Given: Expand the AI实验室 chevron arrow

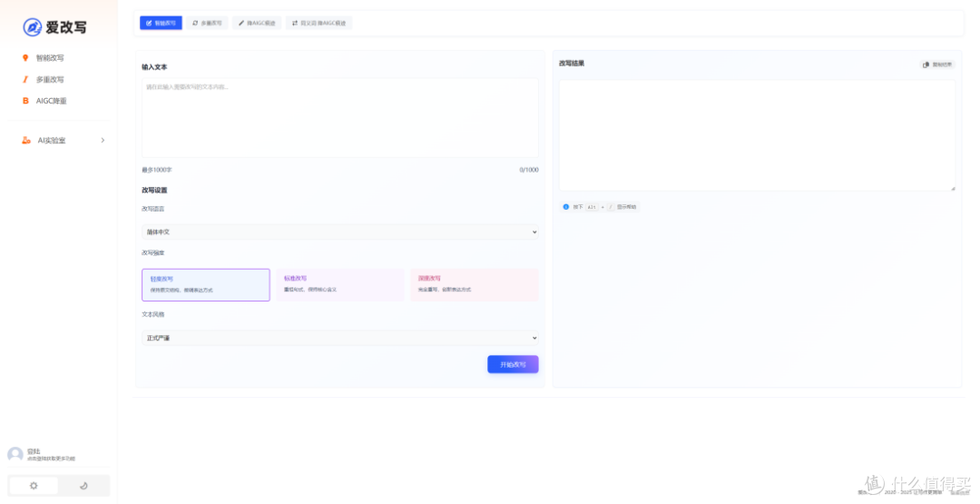Looking at the screenshot, I should 103,140.
